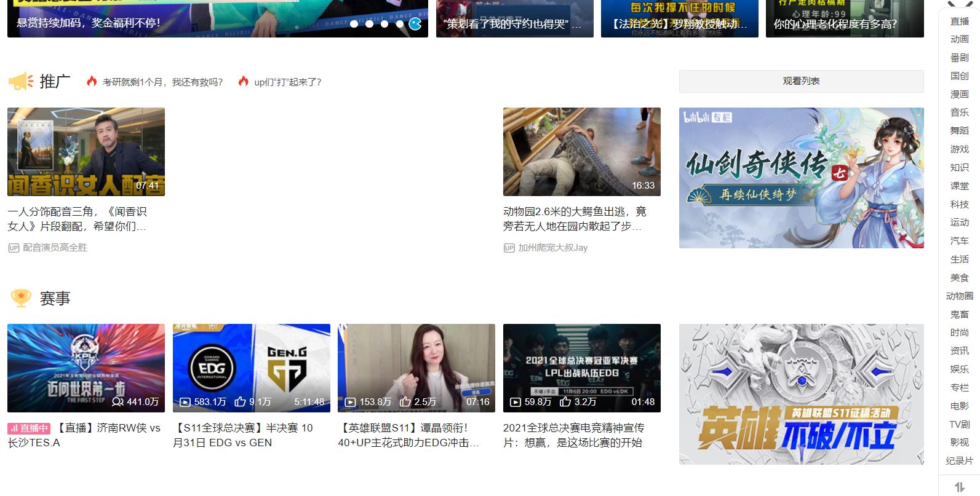980x496 pixels.
Task: Select the 鬼畜 category
Action: (x=960, y=314)
